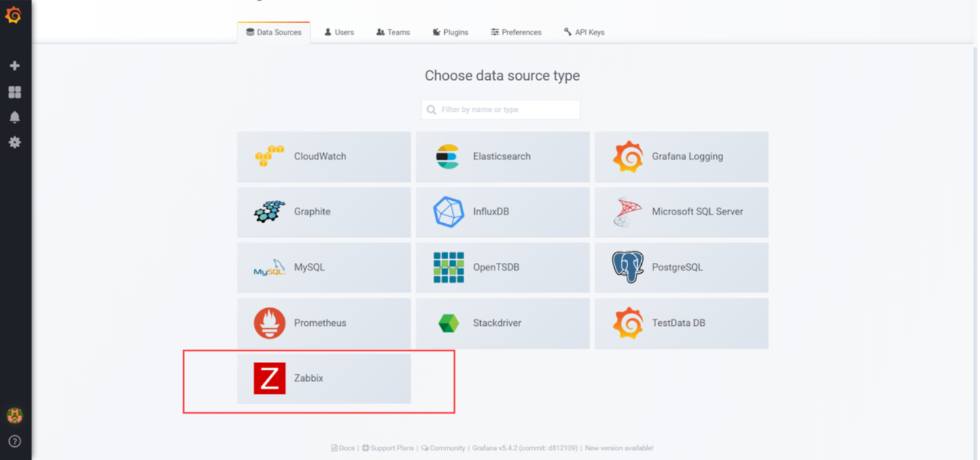Pick the Stackdriver data source name
Image resolution: width=980 pixels, height=460 pixels.
click(497, 323)
